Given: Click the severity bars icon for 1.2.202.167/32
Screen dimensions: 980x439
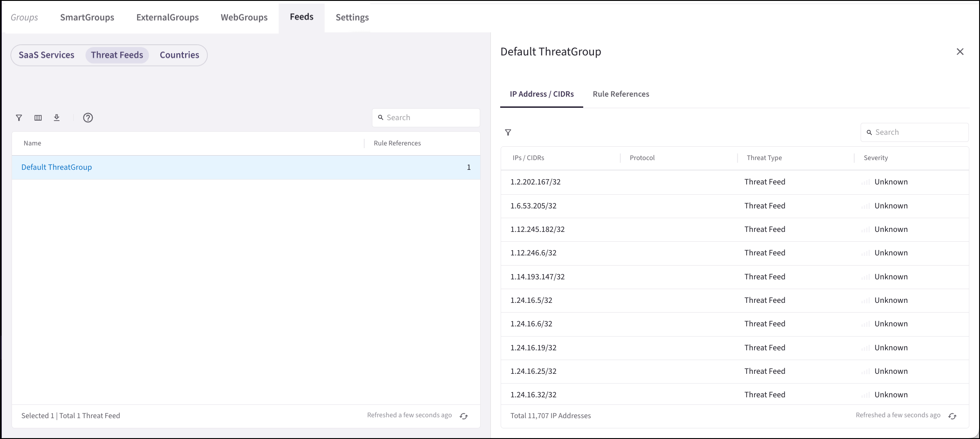Looking at the screenshot, I should [865, 182].
